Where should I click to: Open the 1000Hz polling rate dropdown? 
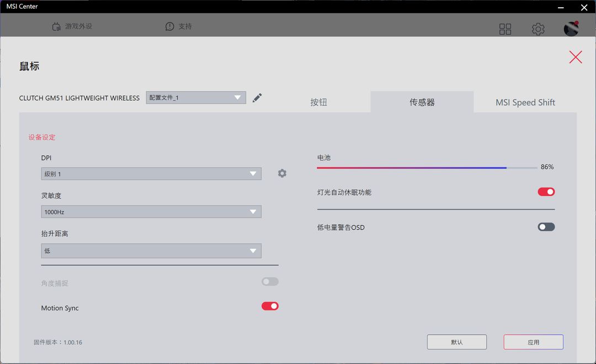(x=151, y=212)
